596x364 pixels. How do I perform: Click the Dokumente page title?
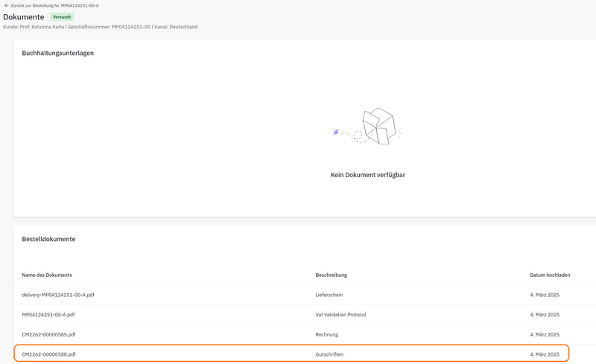pyautogui.click(x=24, y=16)
